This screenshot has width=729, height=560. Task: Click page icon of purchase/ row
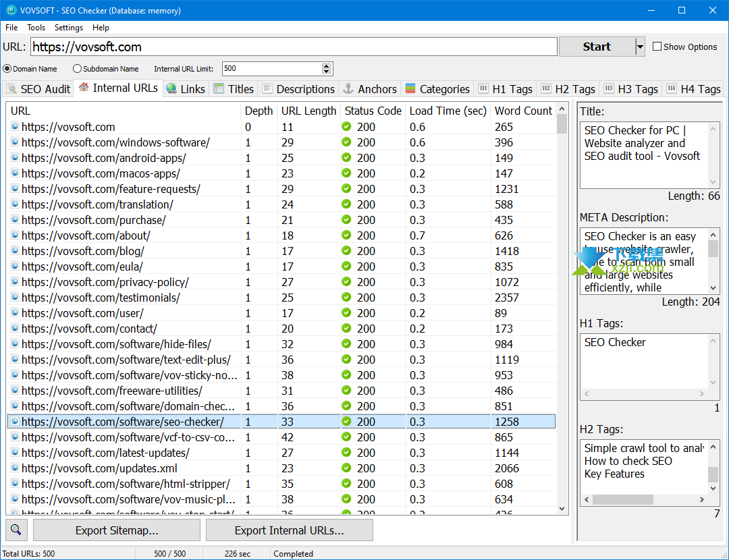click(x=15, y=219)
